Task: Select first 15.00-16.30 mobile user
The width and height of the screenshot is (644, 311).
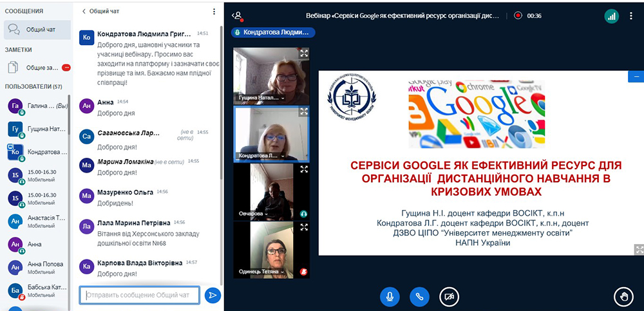Action: pyautogui.click(x=37, y=175)
